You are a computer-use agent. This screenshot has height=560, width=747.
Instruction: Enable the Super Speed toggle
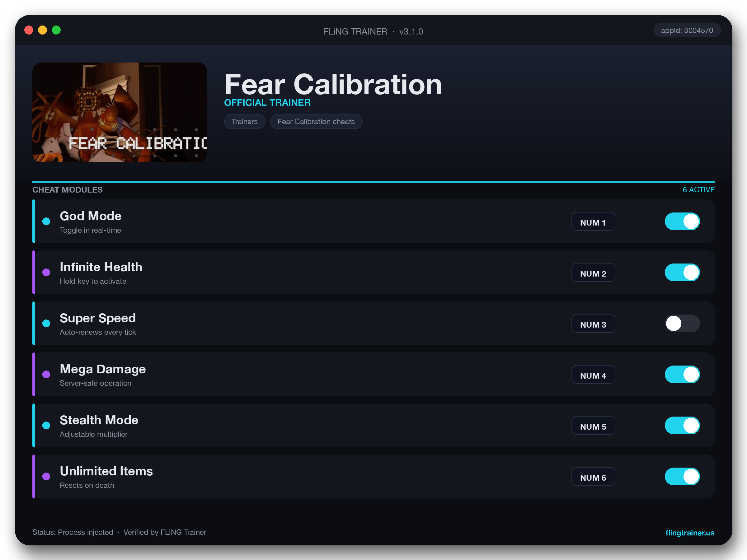[682, 323]
